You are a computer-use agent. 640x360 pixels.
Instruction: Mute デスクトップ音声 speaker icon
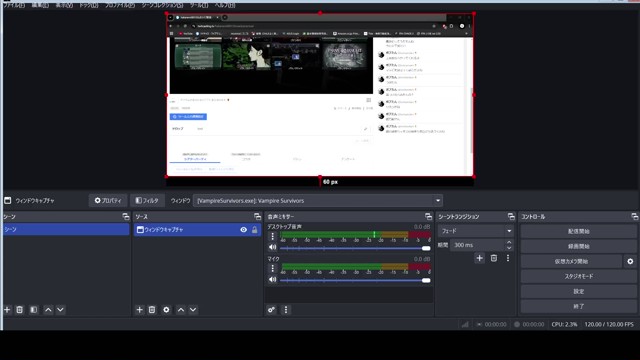(273, 247)
